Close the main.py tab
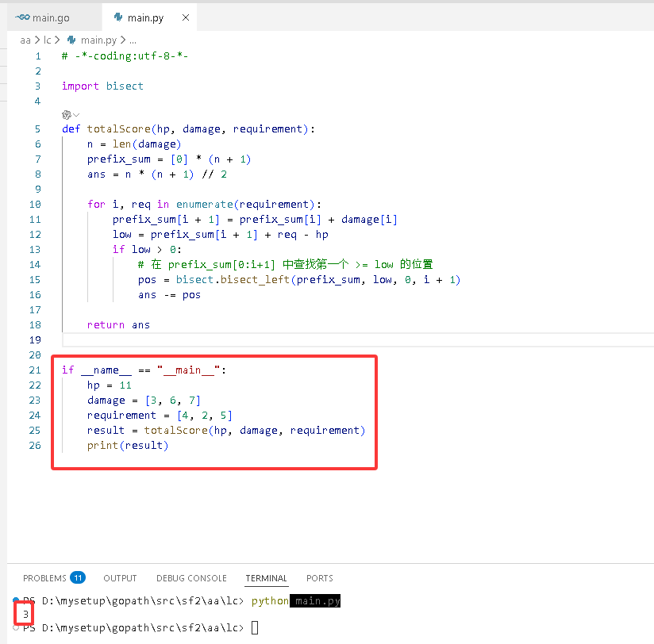This screenshot has height=644, width=654. point(186,17)
